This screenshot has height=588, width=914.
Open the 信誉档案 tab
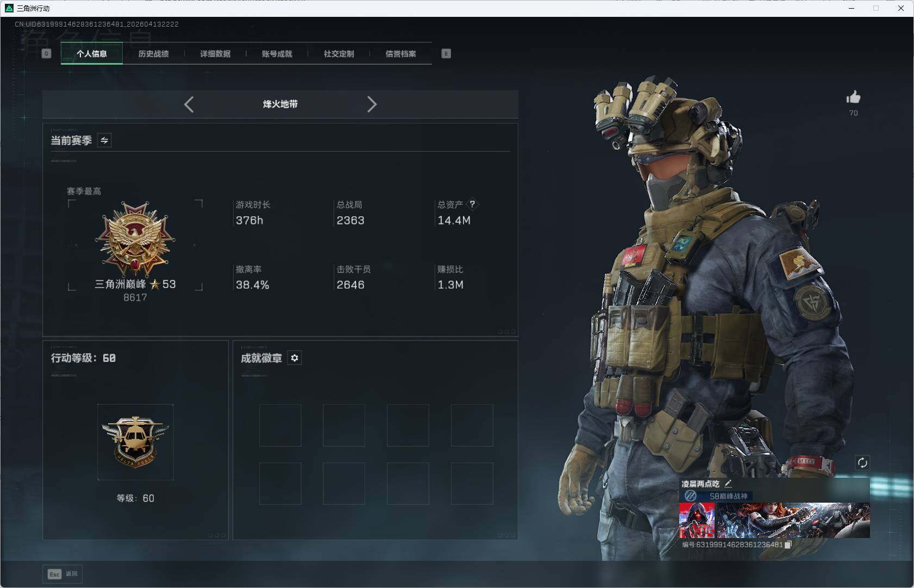point(401,54)
